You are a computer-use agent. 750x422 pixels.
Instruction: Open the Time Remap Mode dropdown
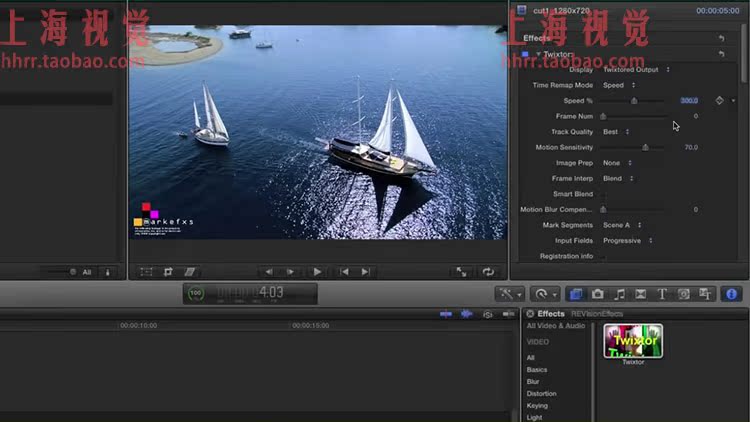tap(619, 85)
